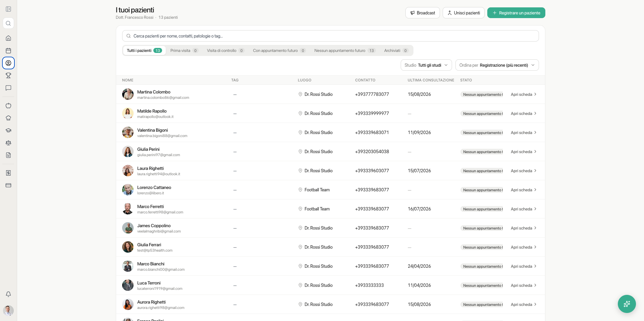Click Valentina Bigoni's profile photo

[128, 132]
